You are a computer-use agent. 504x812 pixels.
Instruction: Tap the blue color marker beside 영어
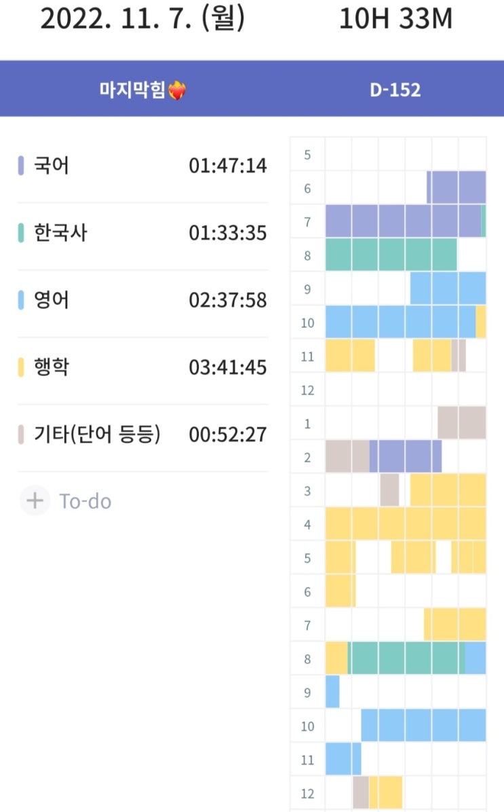21,300
